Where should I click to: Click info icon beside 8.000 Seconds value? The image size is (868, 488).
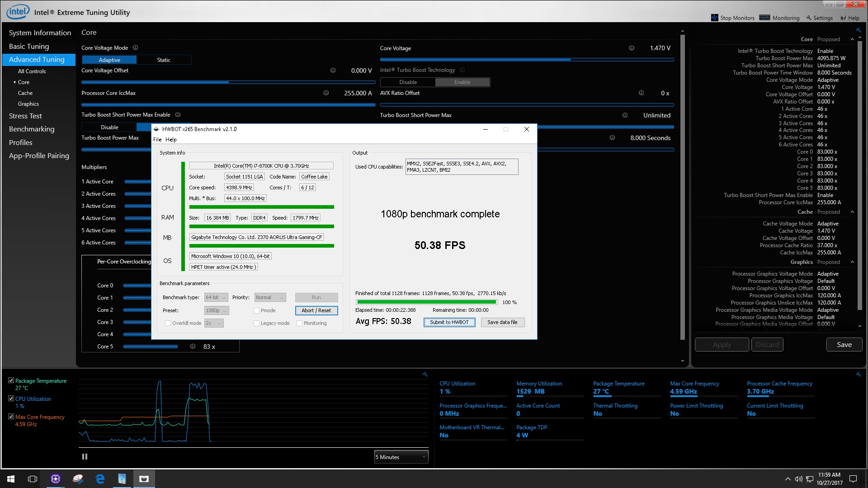pos(612,138)
